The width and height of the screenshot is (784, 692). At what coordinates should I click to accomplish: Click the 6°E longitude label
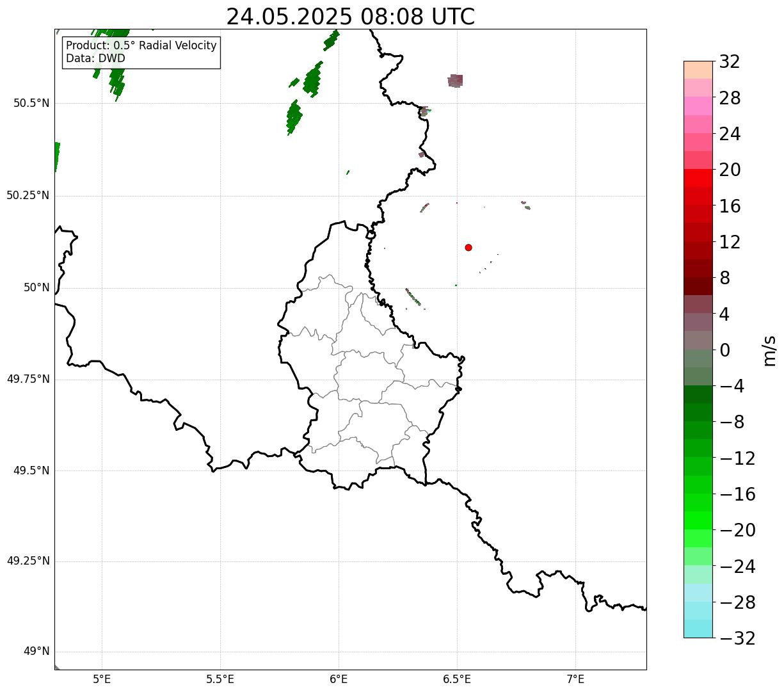(x=339, y=679)
